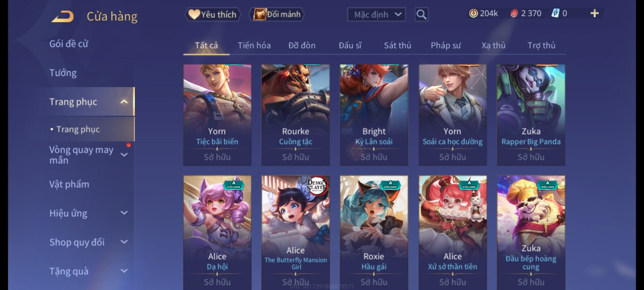Select the Xạ thủ category tab
644x290 pixels.
point(493,45)
